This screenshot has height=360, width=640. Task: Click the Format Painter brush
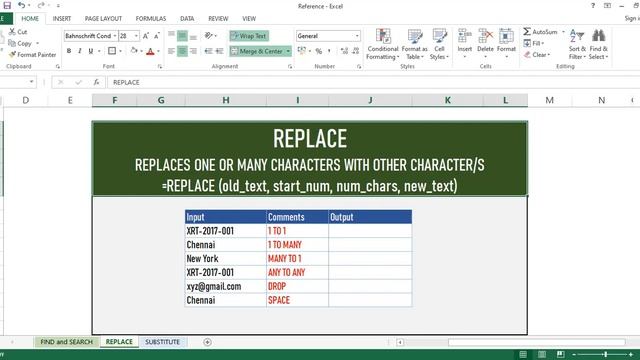click(x=32, y=55)
